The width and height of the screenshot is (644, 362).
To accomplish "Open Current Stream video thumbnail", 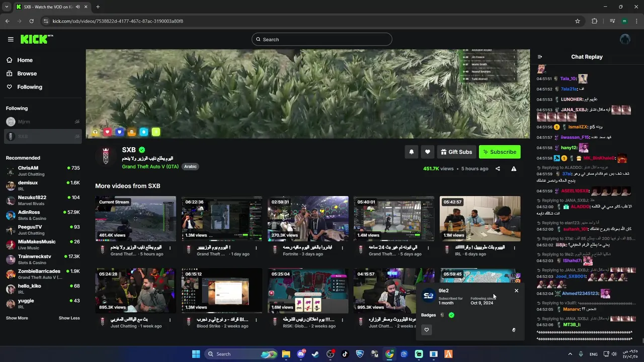I will (135, 219).
